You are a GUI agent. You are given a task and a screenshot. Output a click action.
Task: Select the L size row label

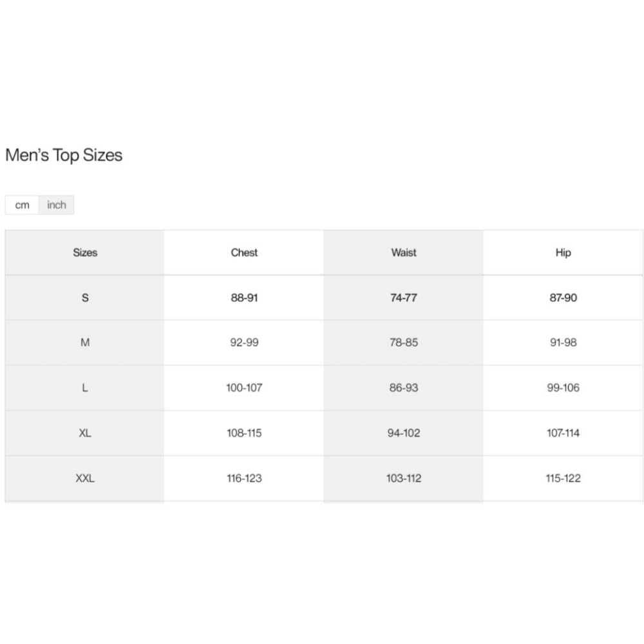tap(85, 388)
